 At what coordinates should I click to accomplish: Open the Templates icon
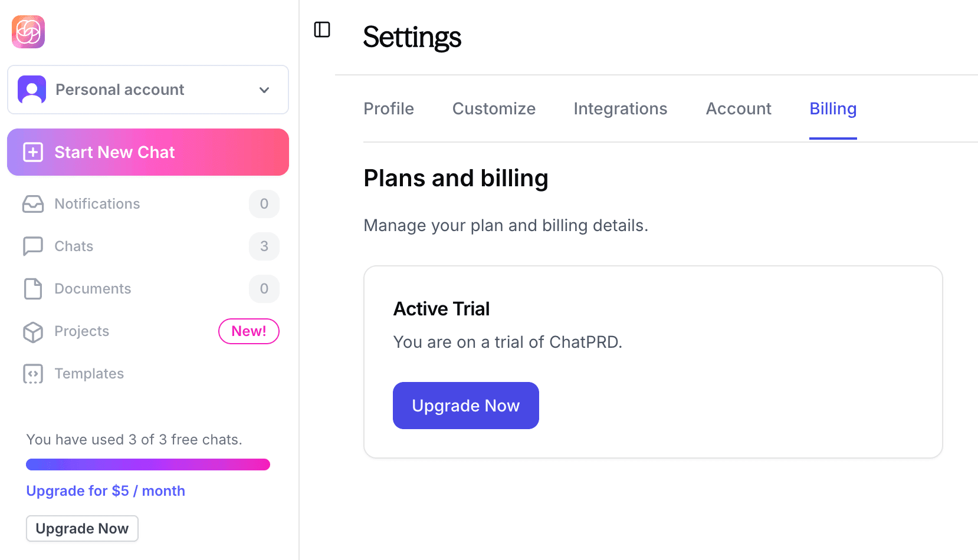(32, 374)
